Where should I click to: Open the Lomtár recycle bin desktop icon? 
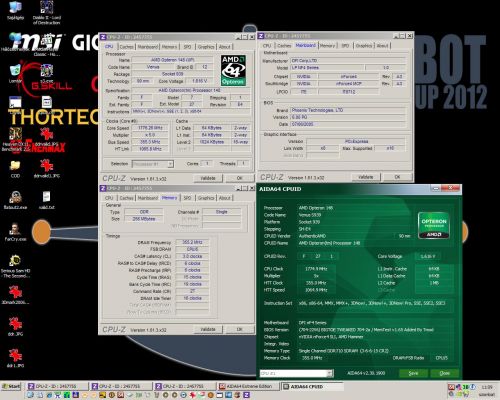(x=15, y=74)
